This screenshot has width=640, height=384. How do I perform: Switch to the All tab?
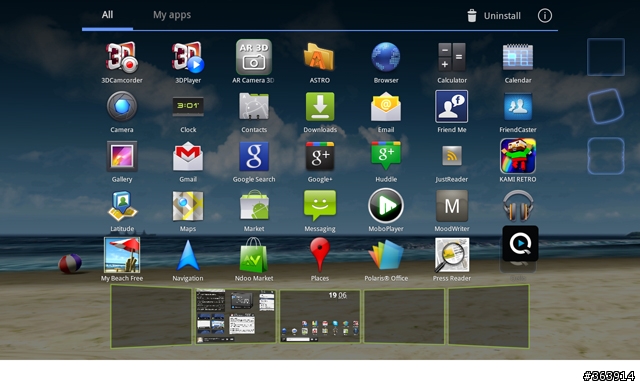(107, 15)
